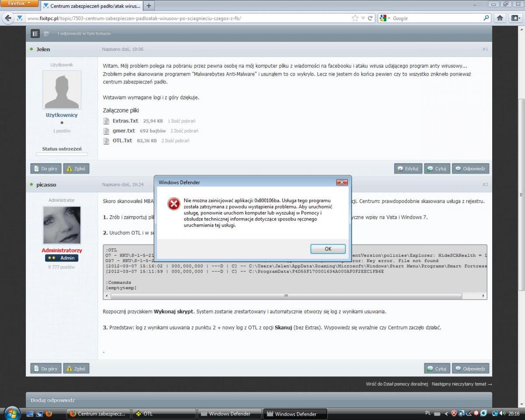This screenshot has height=420, width=525.
Task: Click the page vertical scrollbar thumb
Action: 521,194
